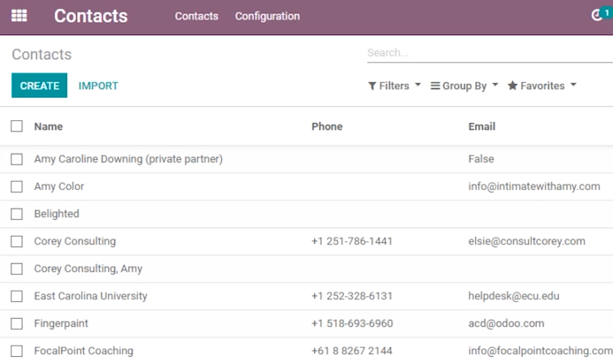Sort by the Name column header

click(x=49, y=126)
